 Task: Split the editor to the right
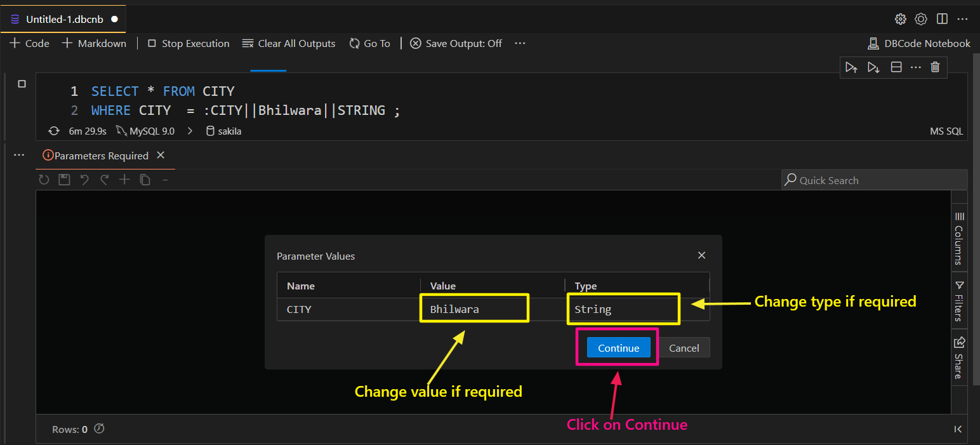point(942,19)
